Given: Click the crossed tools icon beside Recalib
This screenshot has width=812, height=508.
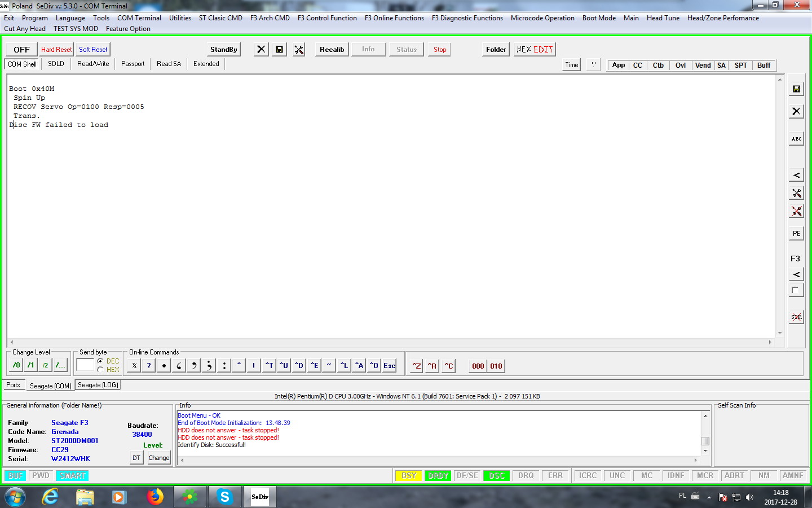Looking at the screenshot, I should click(299, 50).
